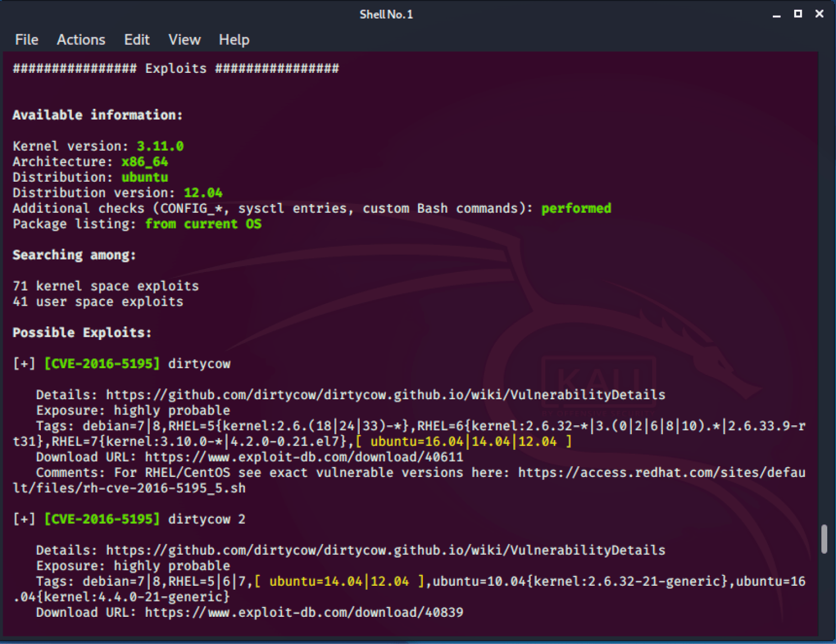This screenshot has height=644, width=836.
Task: Close the Shell No. 1 window
Action: coord(819,14)
